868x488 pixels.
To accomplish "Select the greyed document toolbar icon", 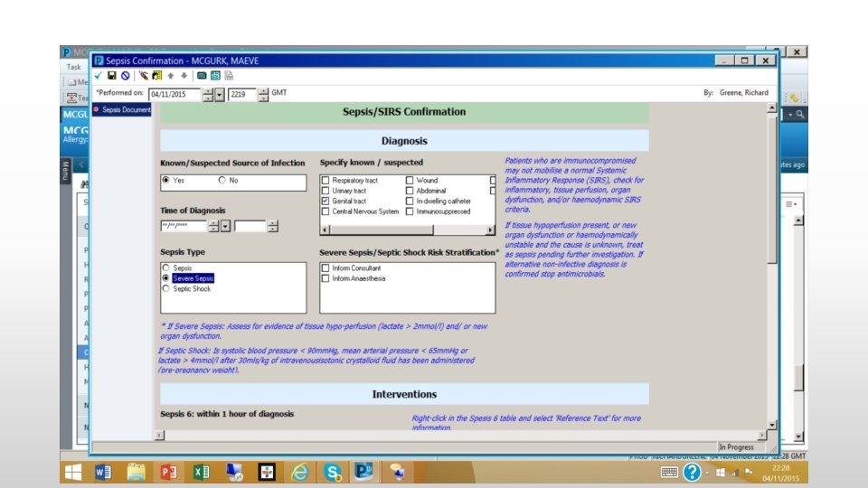I will tap(229, 76).
